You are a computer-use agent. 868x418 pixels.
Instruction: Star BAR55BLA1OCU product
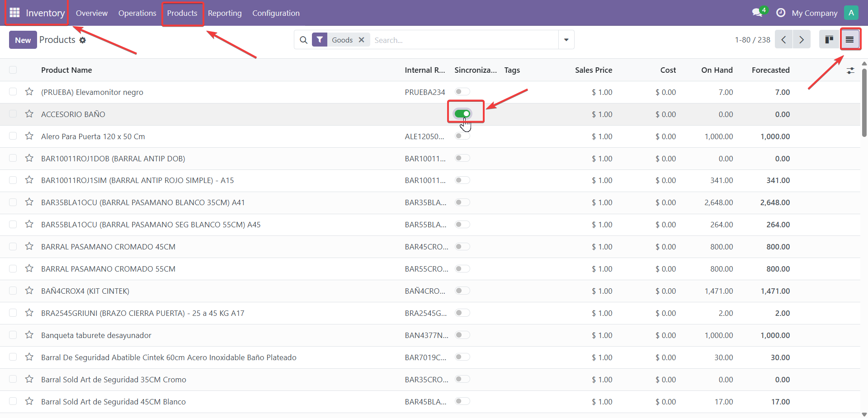[29, 224]
